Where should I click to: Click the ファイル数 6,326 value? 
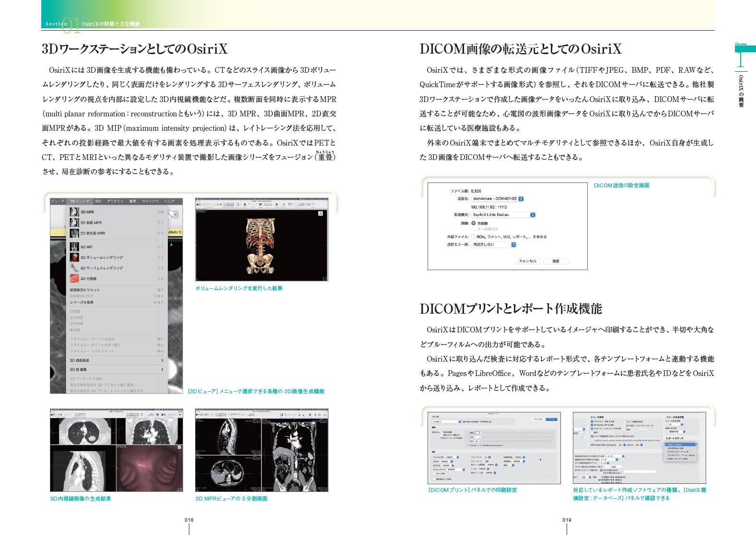pyautogui.click(x=476, y=191)
